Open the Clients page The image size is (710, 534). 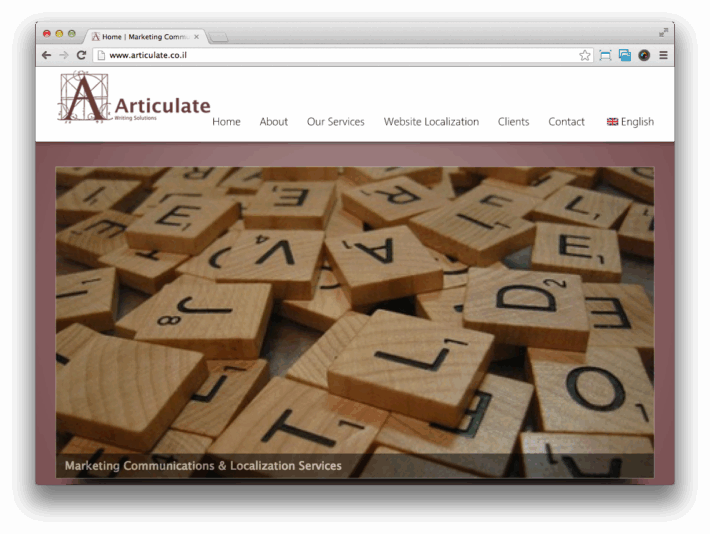[x=513, y=122]
